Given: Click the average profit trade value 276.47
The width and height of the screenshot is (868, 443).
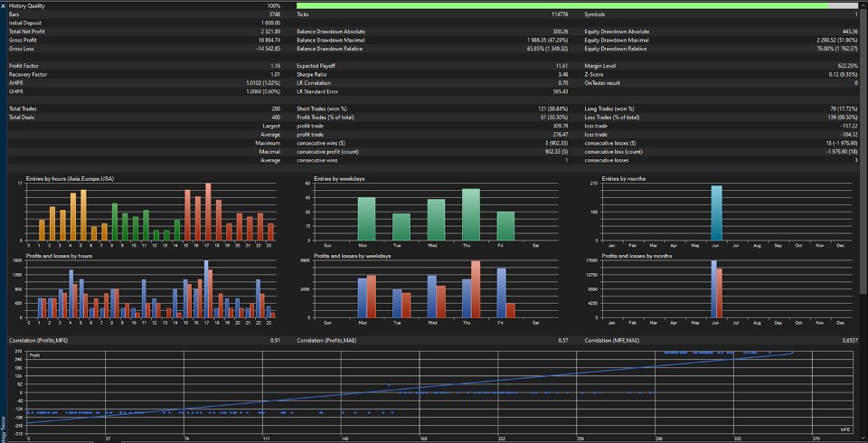Looking at the screenshot, I should click(561, 135).
